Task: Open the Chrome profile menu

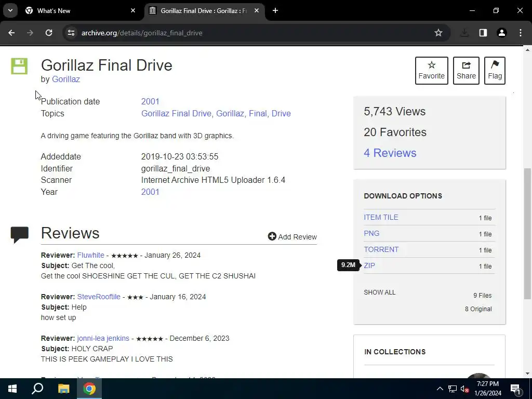Action: (x=502, y=33)
